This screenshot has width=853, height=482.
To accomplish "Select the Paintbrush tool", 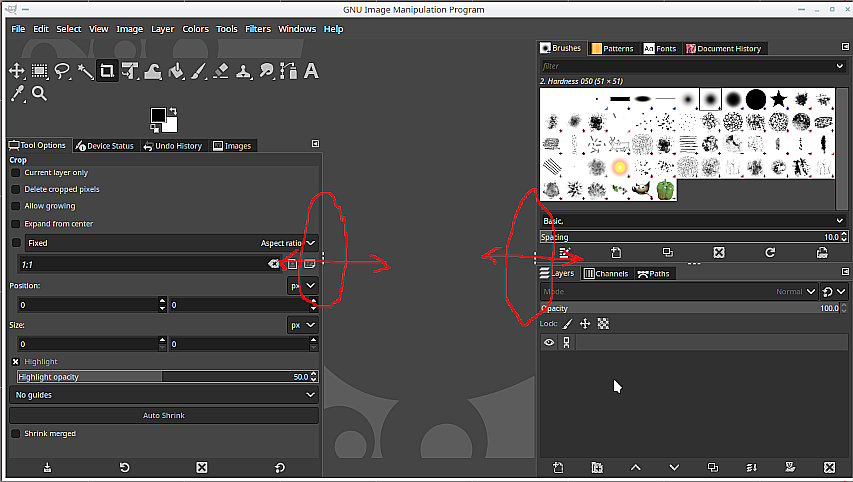I will tap(199, 71).
